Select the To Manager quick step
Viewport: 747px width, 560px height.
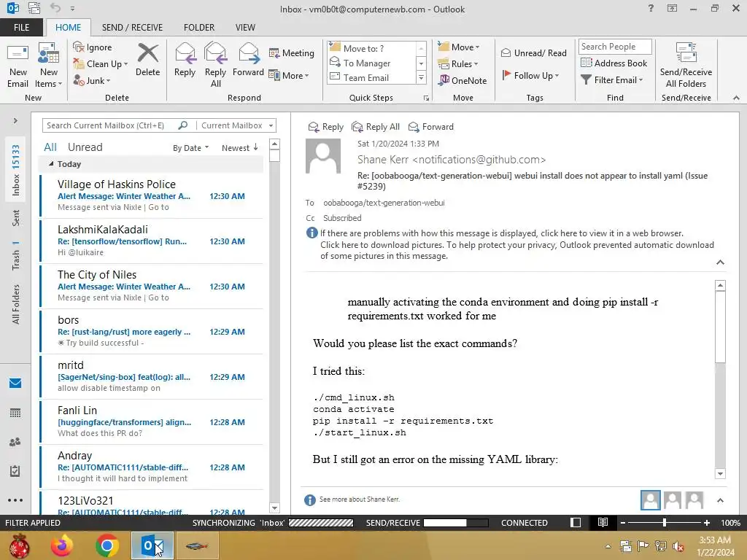[371, 63]
